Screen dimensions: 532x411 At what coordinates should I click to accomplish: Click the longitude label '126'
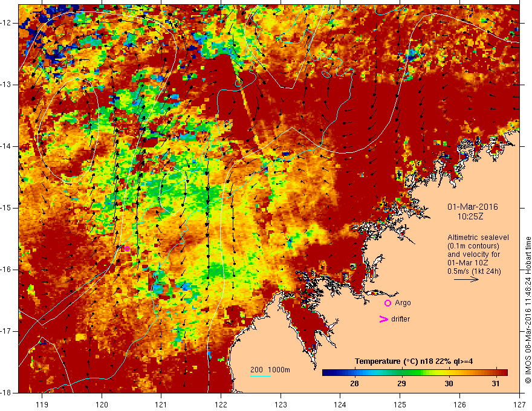point(459,404)
